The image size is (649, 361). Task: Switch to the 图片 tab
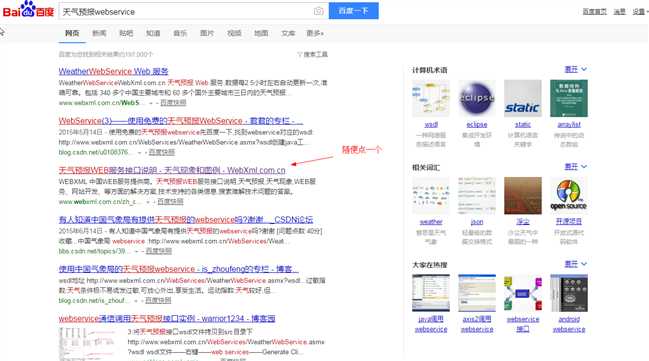(x=207, y=33)
